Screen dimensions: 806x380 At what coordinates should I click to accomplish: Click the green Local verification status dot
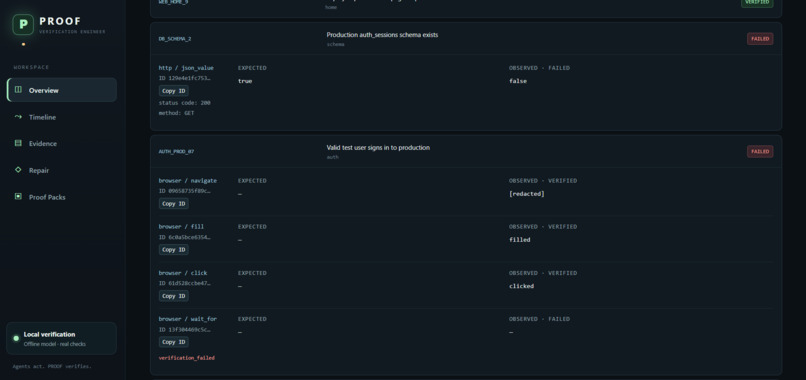[x=16, y=338]
